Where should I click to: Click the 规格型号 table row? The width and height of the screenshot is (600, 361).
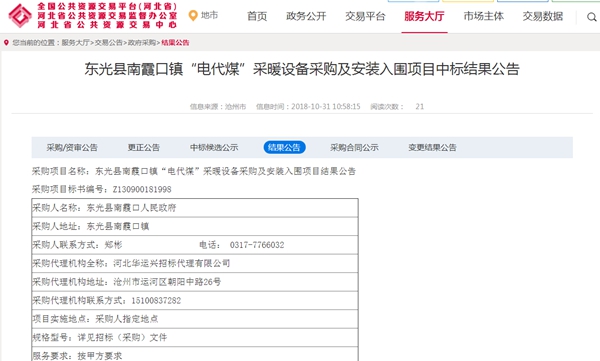tap(195, 337)
